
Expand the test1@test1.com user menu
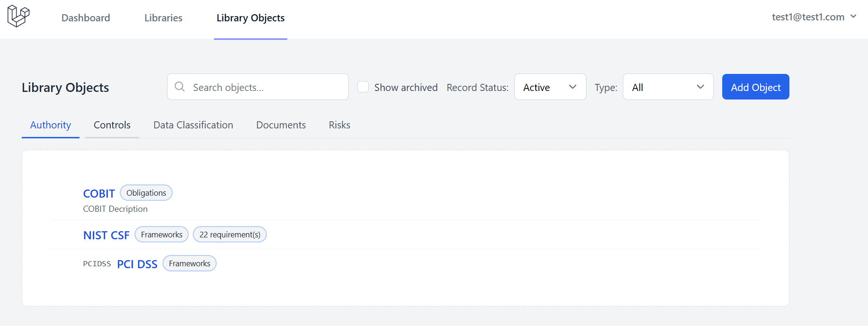(x=814, y=17)
